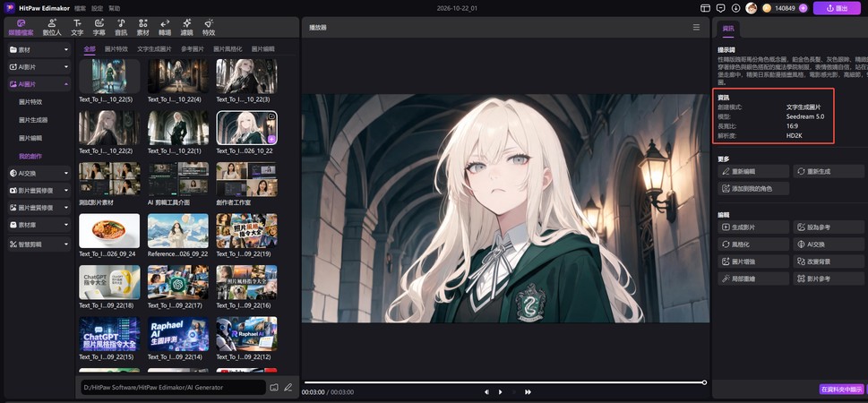Expand the 素材 dropdown in sidebar
Screen dimensions: 868x403
[39, 50]
